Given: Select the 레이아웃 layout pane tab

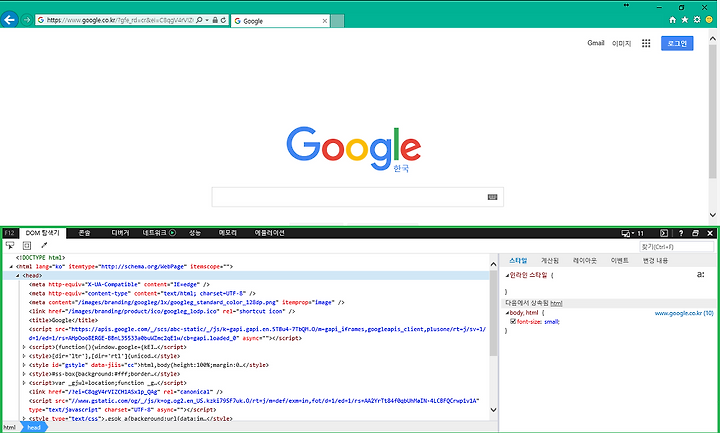Looking at the screenshot, I should (585, 260).
